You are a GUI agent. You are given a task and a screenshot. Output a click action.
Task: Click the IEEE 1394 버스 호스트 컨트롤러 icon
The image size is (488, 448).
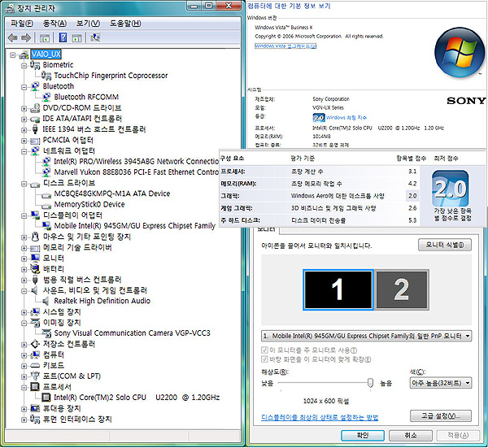click(x=35, y=129)
